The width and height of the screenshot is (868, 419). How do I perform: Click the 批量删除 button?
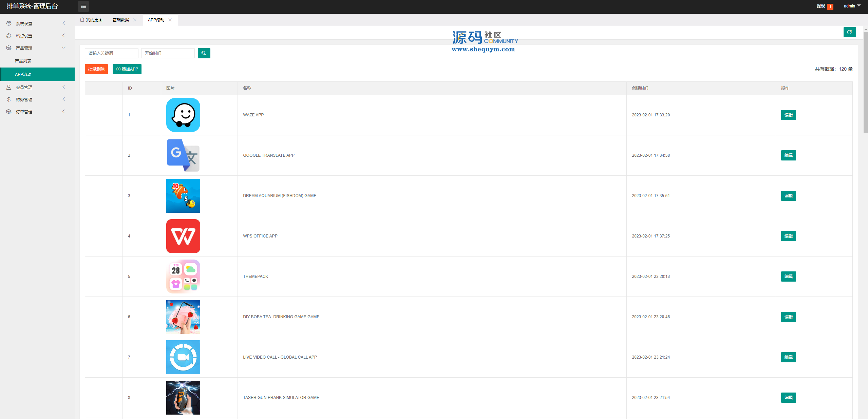(x=96, y=69)
